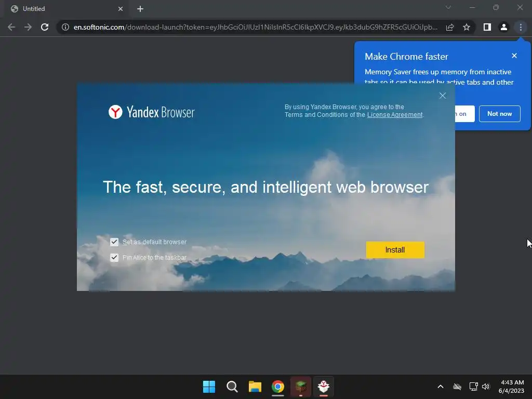Close the Yandex Browser installer dialog

pyautogui.click(x=443, y=96)
